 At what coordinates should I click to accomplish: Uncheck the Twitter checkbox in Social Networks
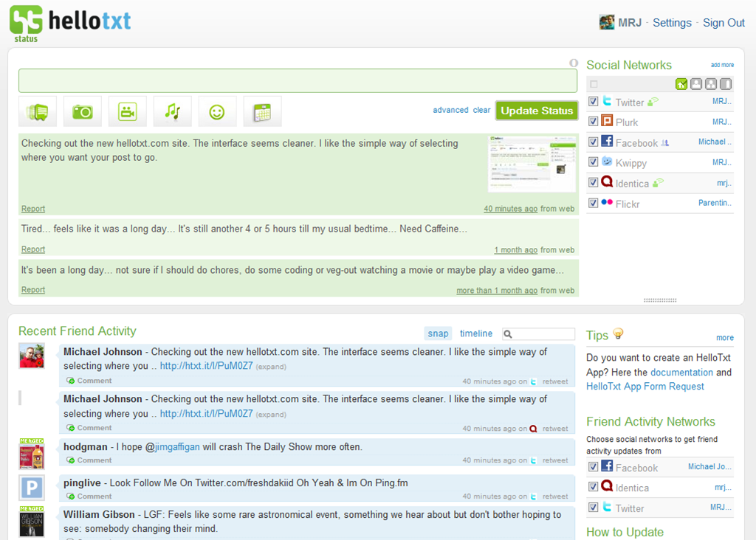point(594,102)
